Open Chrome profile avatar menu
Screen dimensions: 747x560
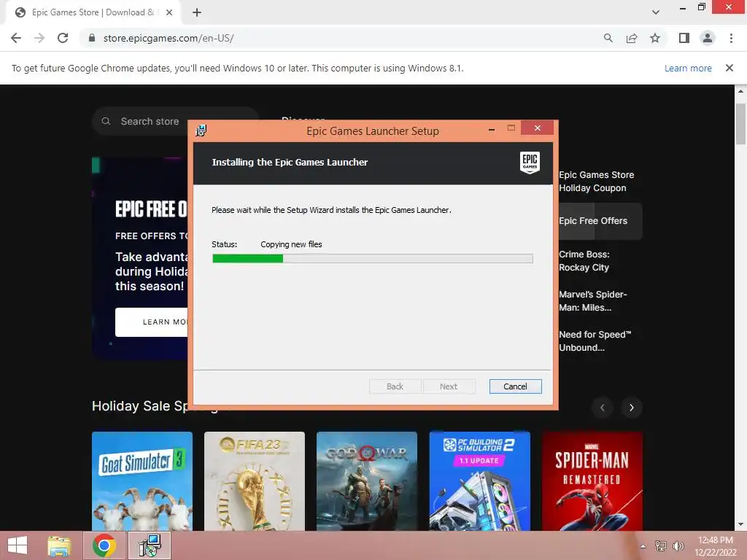(x=708, y=38)
